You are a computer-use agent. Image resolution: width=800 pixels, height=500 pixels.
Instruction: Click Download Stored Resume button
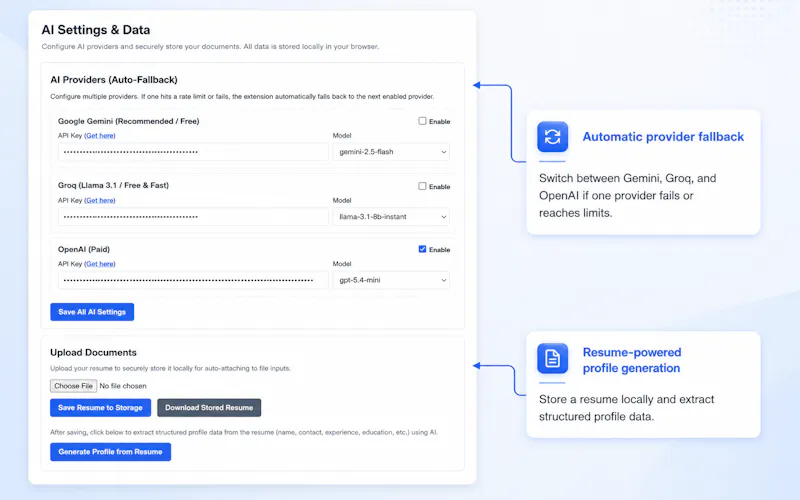(209, 408)
